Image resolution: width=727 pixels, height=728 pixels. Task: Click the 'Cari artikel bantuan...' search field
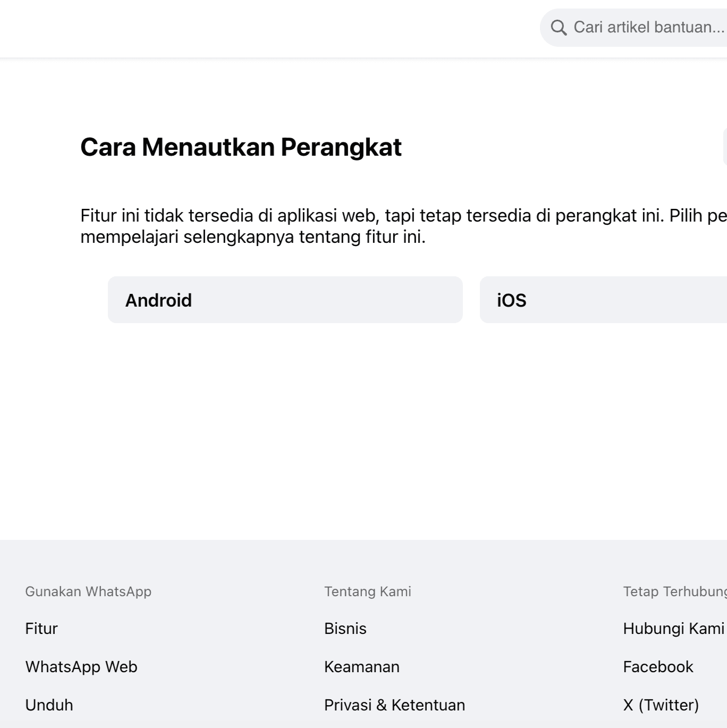click(638, 27)
